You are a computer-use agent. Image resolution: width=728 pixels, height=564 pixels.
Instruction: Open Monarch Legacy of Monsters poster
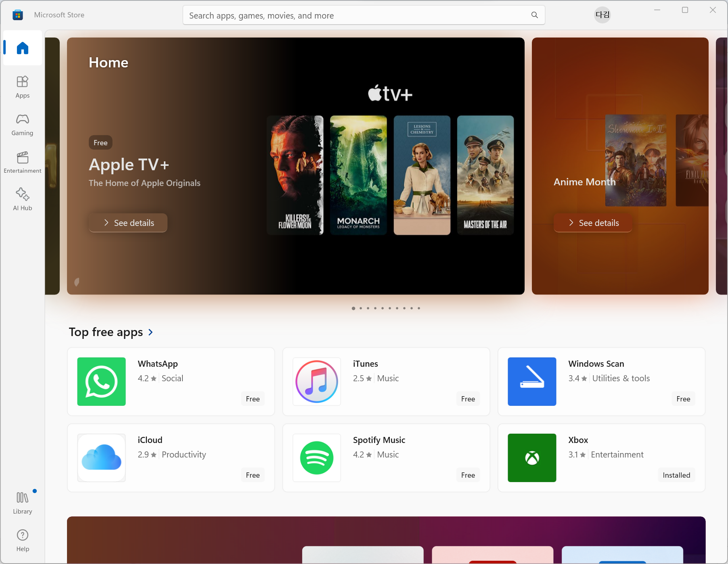click(358, 175)
